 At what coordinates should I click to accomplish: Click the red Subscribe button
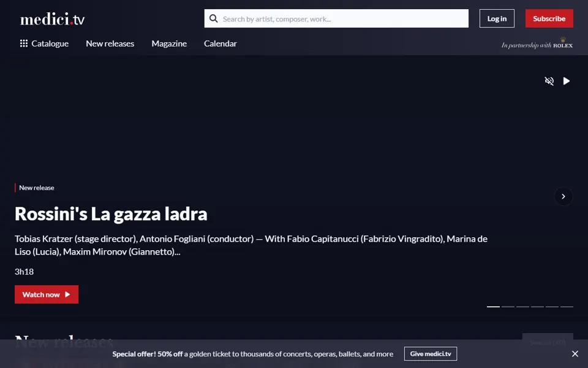549,18
